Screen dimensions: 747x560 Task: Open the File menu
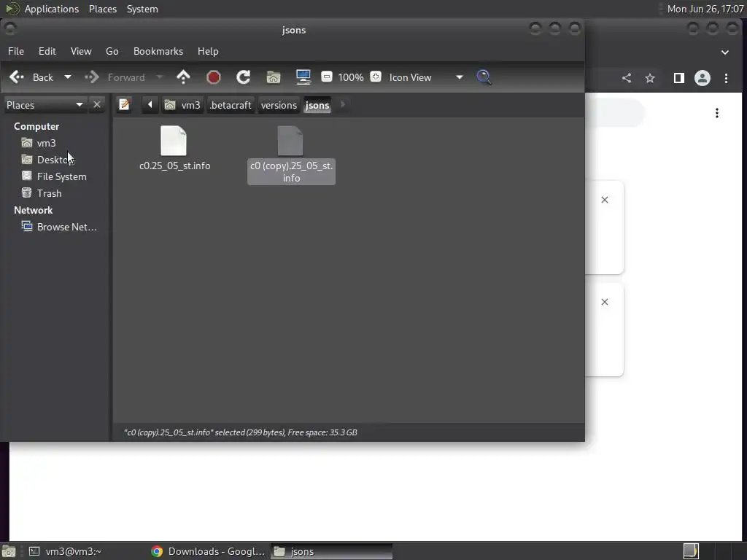tap(16, 51)
